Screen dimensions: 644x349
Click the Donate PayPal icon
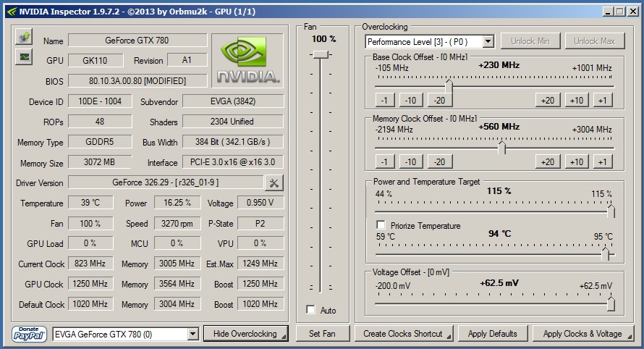(29, 334)
